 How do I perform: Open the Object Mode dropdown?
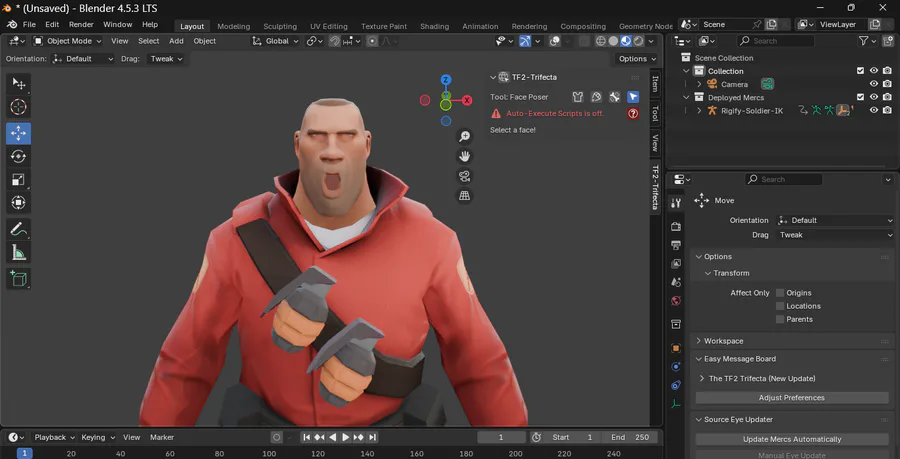68,41
